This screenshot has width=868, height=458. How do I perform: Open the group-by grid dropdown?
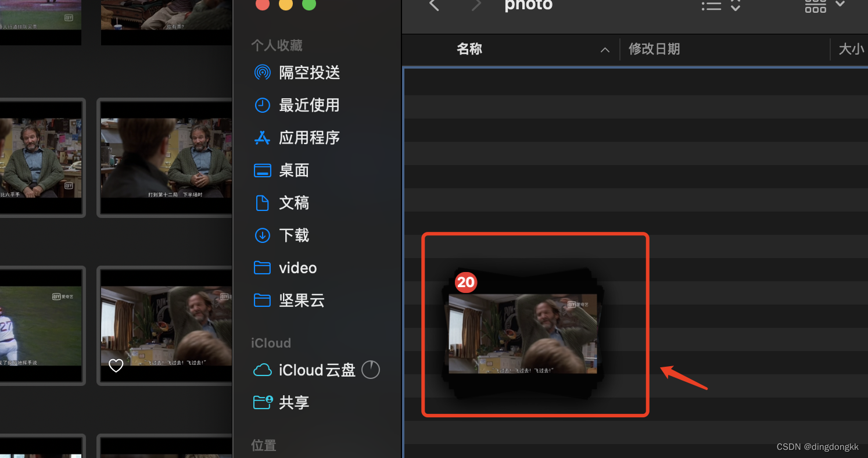[824, 5]
